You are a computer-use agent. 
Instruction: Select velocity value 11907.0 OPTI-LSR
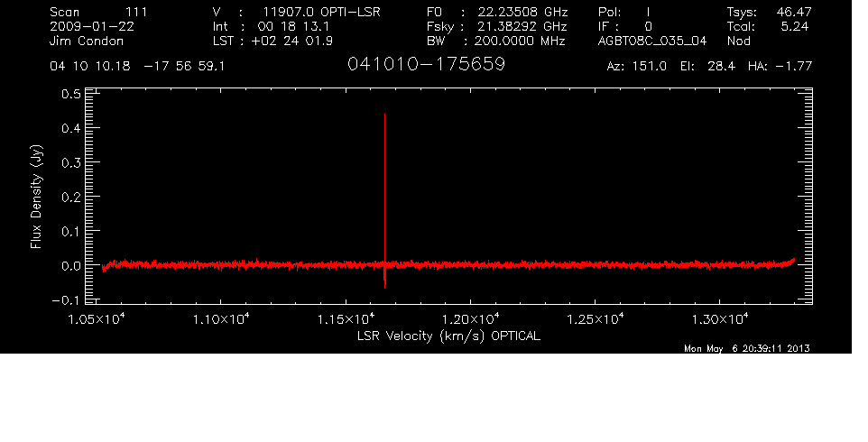[x=321, y=12]
